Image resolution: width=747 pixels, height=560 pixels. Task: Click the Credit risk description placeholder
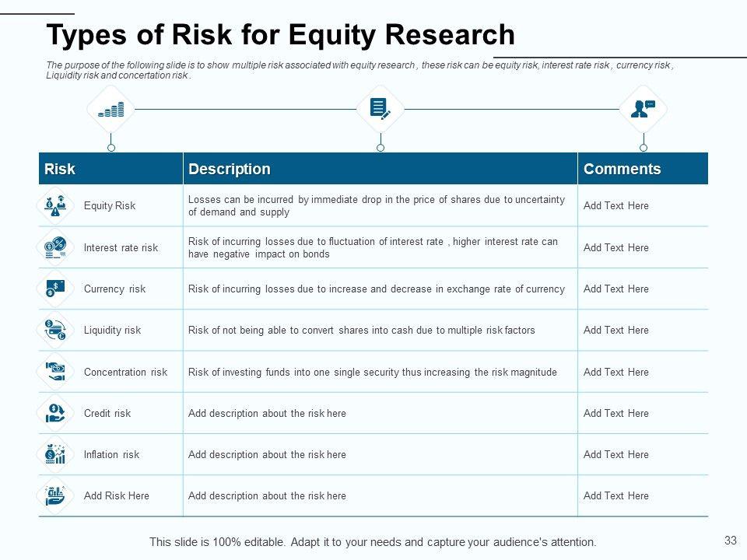coord(267,413)
